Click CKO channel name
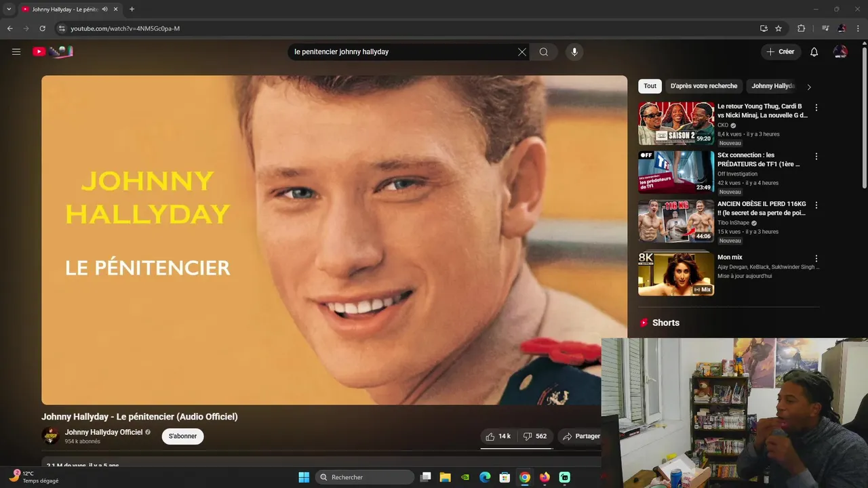This screenshot has height=488, width=868. pyautogui.click(x=723, y=125)
